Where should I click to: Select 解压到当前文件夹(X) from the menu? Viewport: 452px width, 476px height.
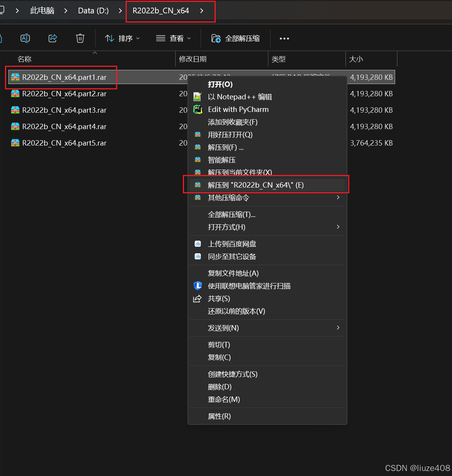[x=241, y=172]
